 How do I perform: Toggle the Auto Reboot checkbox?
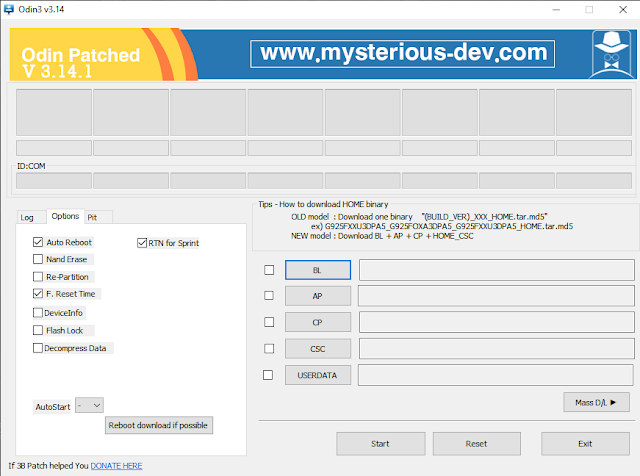(x=38, y=242)
